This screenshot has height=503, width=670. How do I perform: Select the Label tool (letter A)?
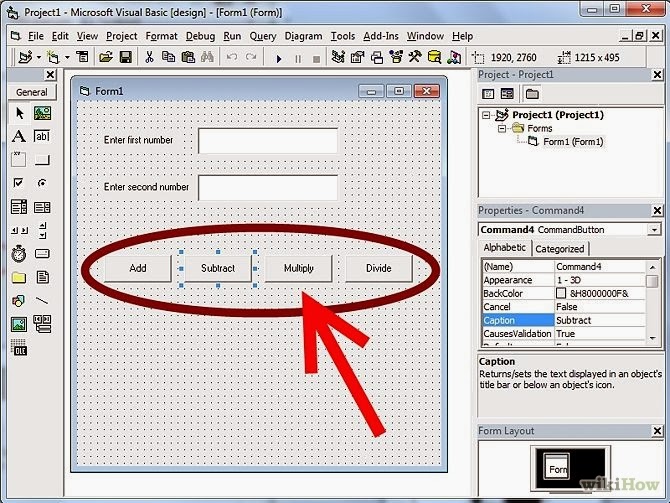(18, 136)
